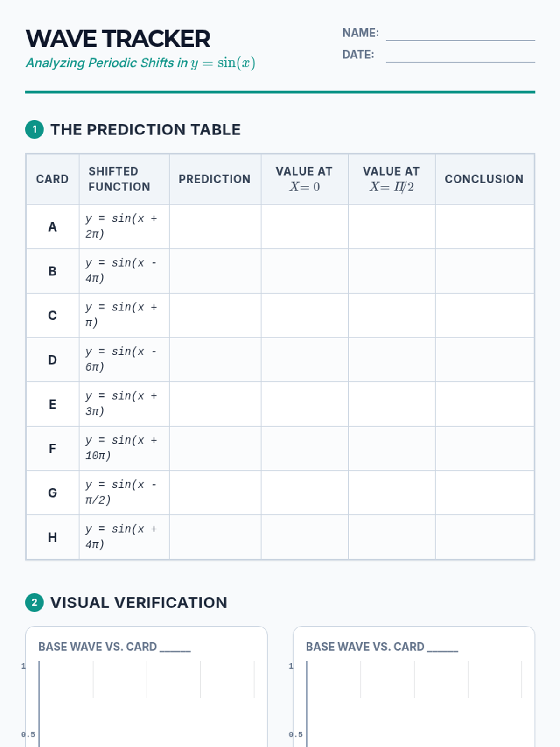The height and width of the screenshot is (747, 560).
Task: Select the Prediction cell for card E
Action: pos(215,404)
